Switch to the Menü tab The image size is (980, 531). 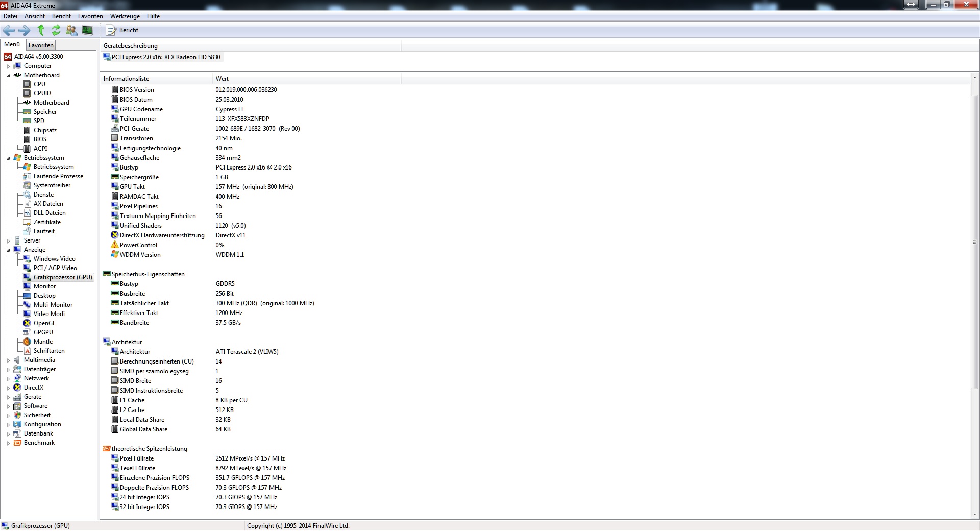pyautogui.click(x=12, y=44)
